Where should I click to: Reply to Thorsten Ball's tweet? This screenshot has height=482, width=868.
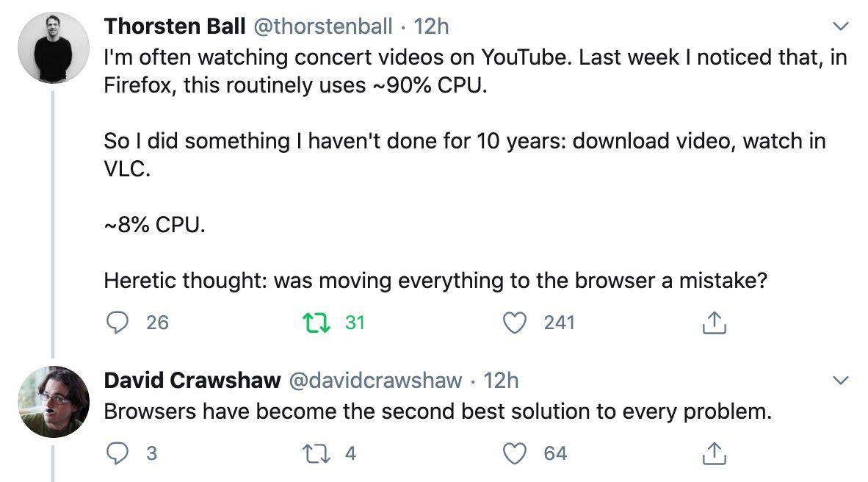[x=115, y=323]
